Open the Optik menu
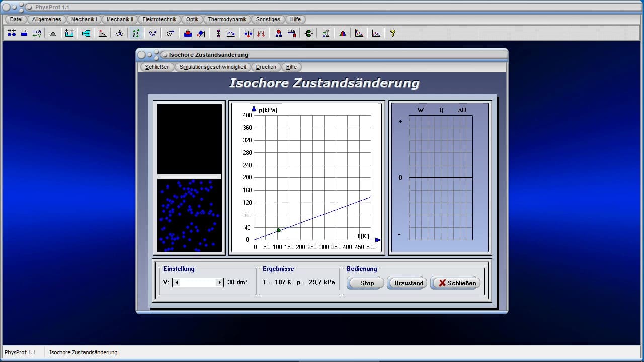 192,19
